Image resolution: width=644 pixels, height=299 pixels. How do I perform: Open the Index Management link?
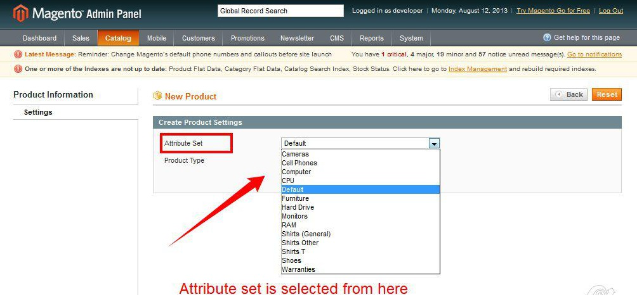pyautogui.click(x=478, y=69)
